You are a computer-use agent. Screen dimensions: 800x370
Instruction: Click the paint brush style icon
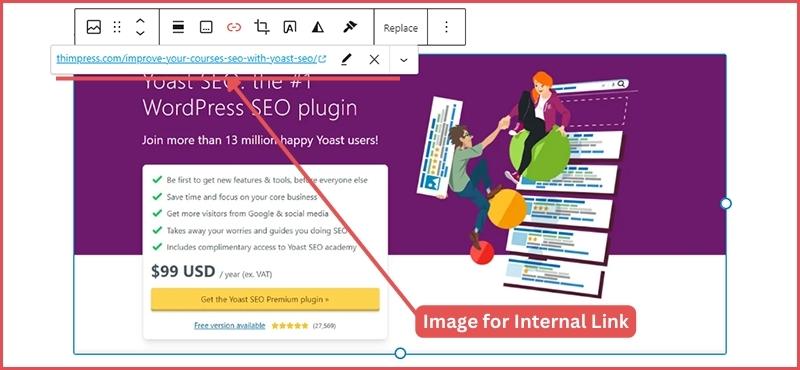(x=349, y=27)
